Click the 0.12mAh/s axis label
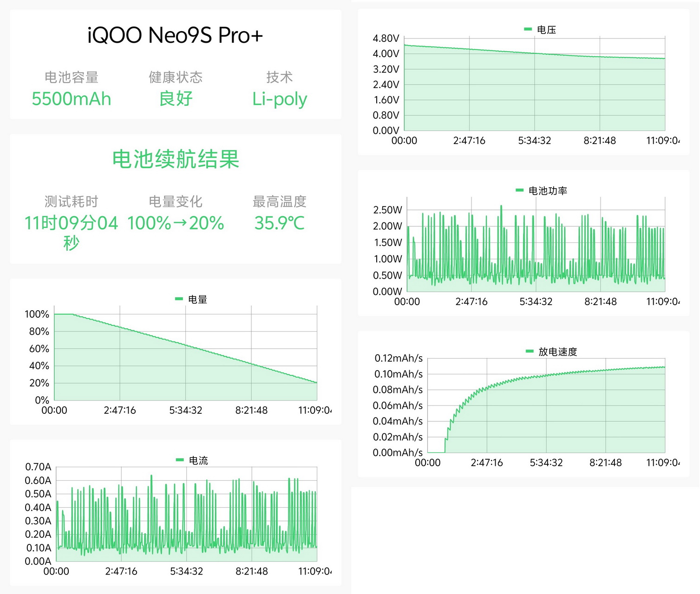The height and width of the screenshot is (594, 700). (x=399, y=359)
